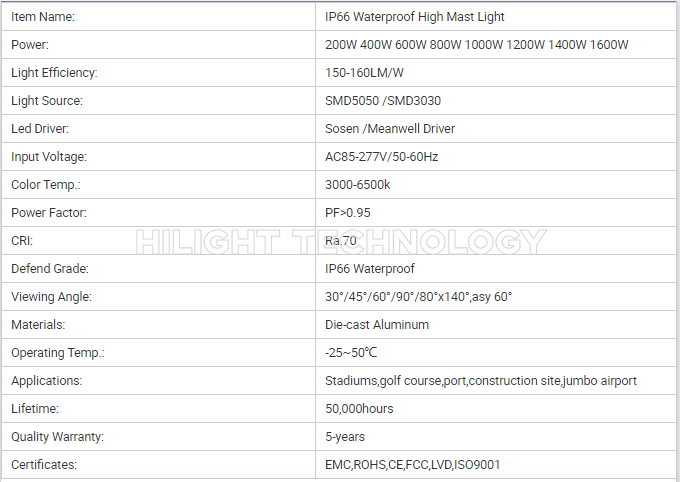680x482 pixels.
Task: Select the IP66 Waterproof High Mast Light text
Action: [415, 16]
